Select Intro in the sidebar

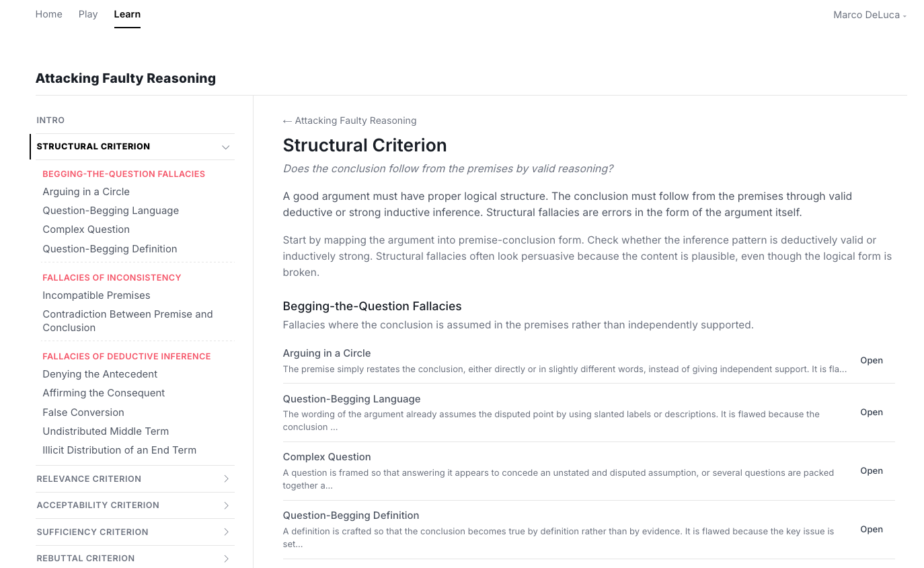tap(50, 120)
